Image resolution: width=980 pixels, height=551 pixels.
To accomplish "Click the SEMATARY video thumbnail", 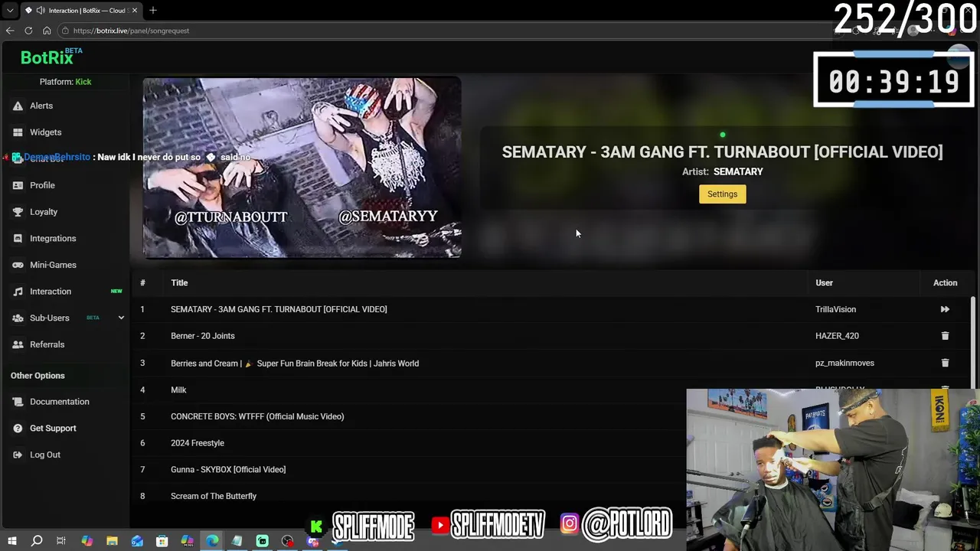I will [302, 167].
